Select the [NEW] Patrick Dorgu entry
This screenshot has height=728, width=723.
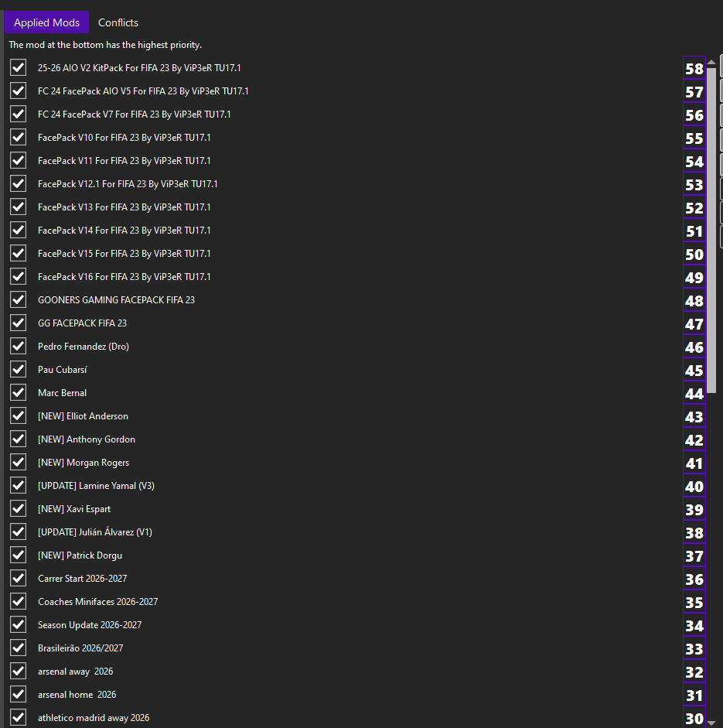[80, 555]
